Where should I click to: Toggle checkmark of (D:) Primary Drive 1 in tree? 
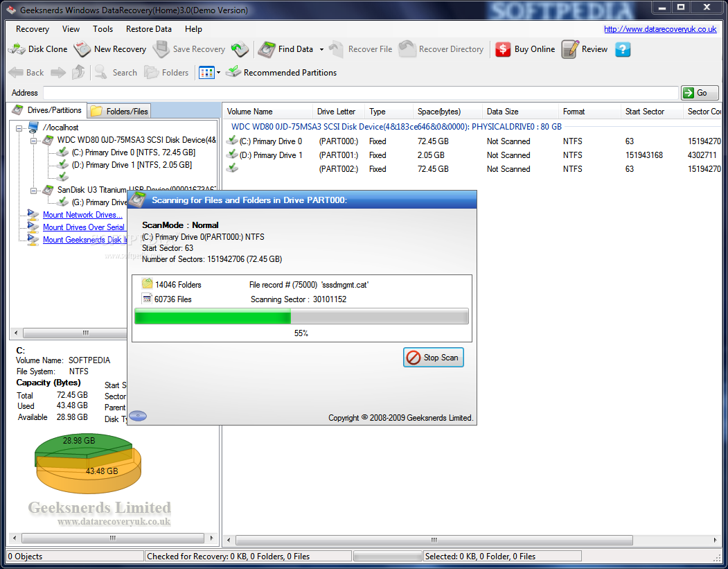click(62, 164)
